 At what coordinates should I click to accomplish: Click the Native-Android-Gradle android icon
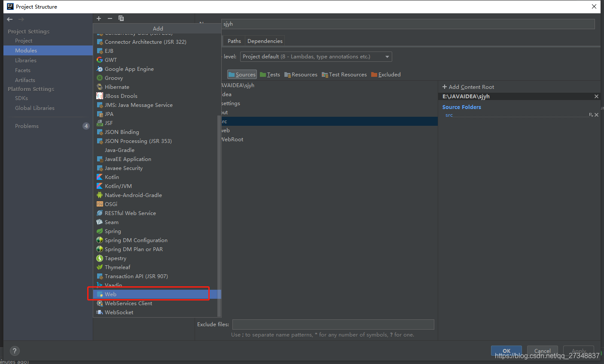[100, 195]
